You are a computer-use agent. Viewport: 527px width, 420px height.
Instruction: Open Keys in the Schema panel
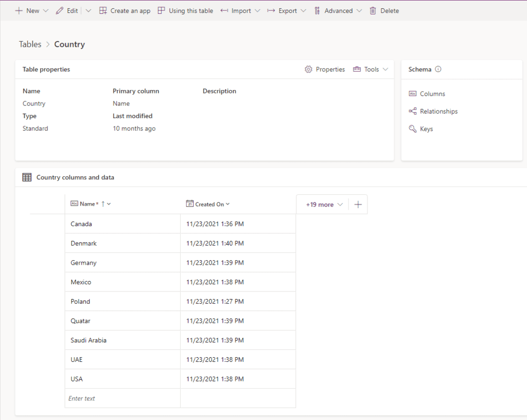click(426, 129)
